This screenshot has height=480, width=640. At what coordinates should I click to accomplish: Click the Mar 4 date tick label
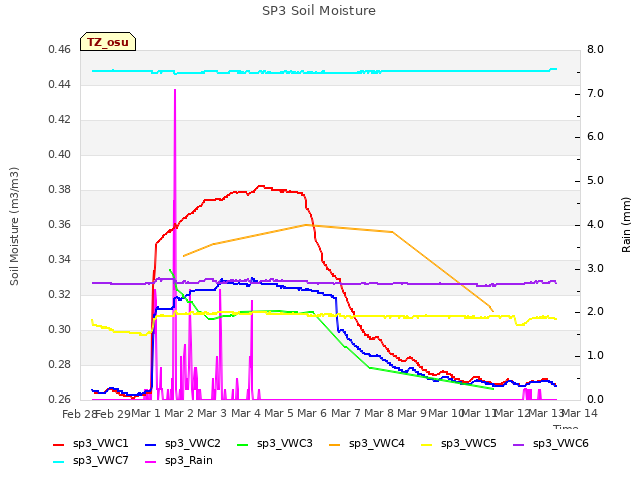point(245,413)
